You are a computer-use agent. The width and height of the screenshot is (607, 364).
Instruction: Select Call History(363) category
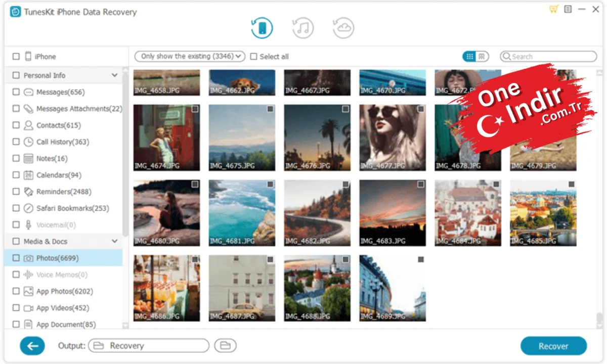63,142
